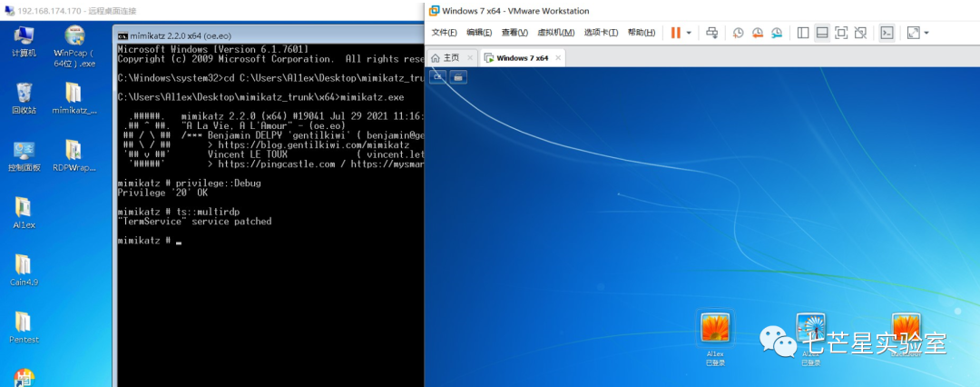This screenshot has width=980, height=387.
Task: Pause the virtual machine with the orange button
Action: coord(675,33)
